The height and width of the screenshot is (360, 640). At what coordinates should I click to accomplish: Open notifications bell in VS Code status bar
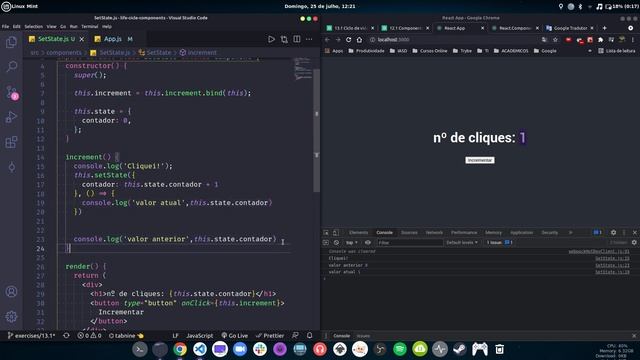[309, 336]
